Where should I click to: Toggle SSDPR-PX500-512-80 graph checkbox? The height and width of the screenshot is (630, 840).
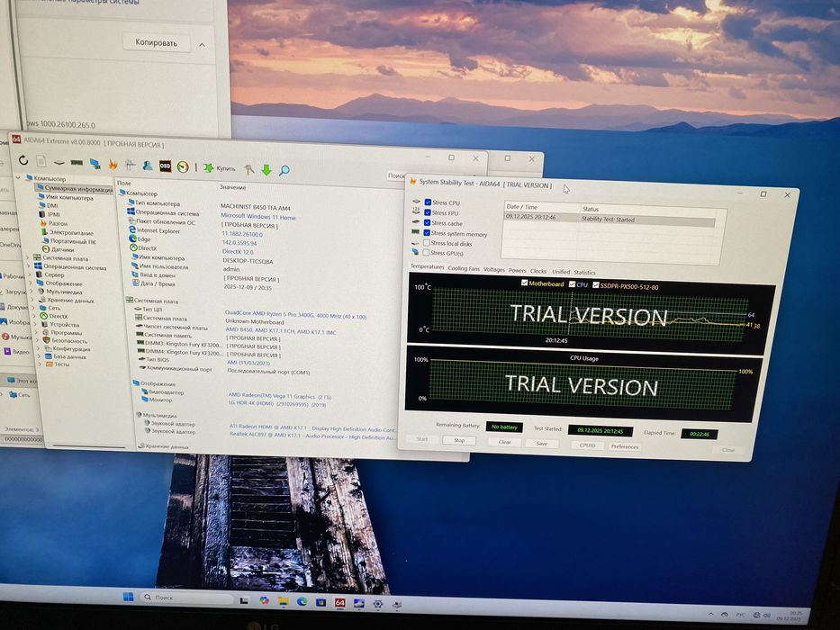tap(596, 285)
